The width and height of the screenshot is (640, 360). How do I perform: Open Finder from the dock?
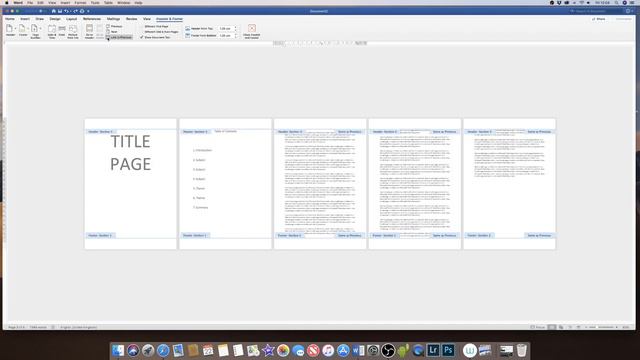pos(118,350)
